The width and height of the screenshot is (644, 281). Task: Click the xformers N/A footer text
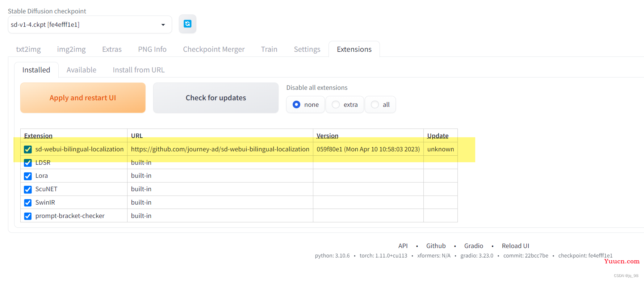coord(434,256)
